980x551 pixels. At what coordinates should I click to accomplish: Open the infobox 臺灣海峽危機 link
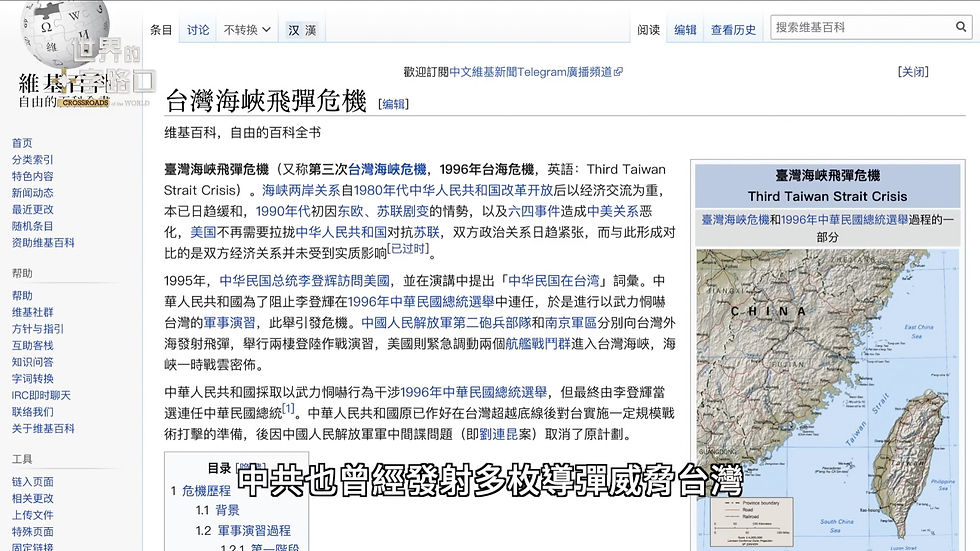click(x=735, y=220)
